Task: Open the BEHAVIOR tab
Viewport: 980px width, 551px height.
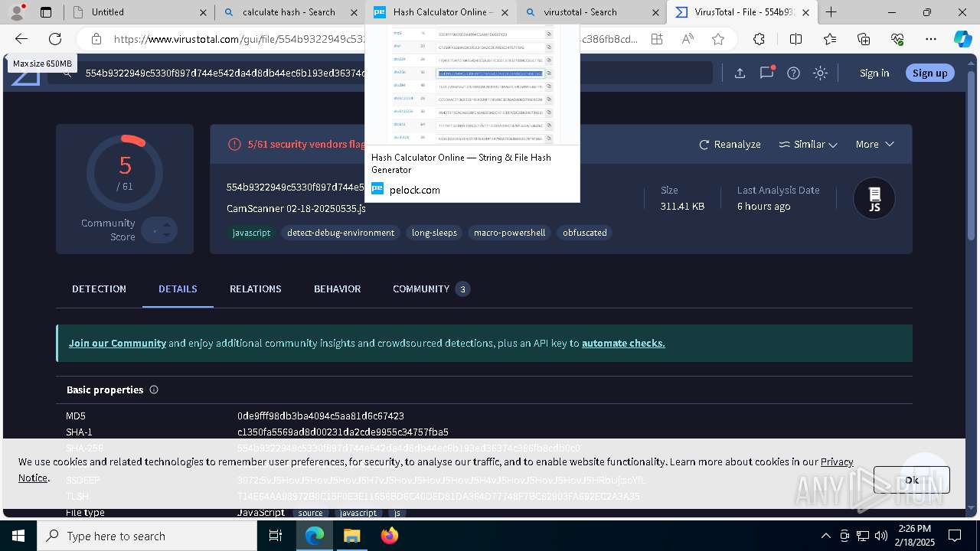Action: point(337,289)
